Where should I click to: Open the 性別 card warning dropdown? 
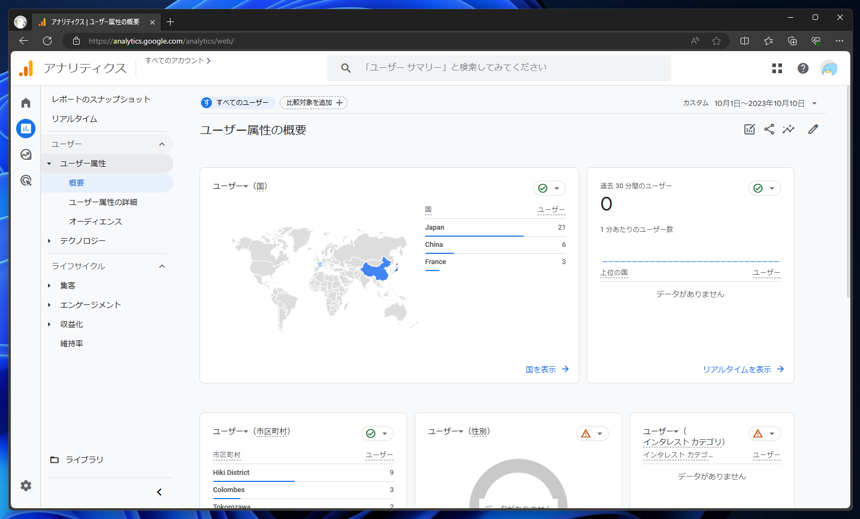pos(592,433)
